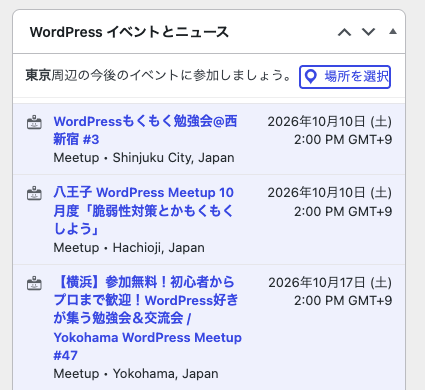The height and width of the screenshot is (390, 425).
Task: Click the date of the 八王子 event
Action: pos(330,193)
